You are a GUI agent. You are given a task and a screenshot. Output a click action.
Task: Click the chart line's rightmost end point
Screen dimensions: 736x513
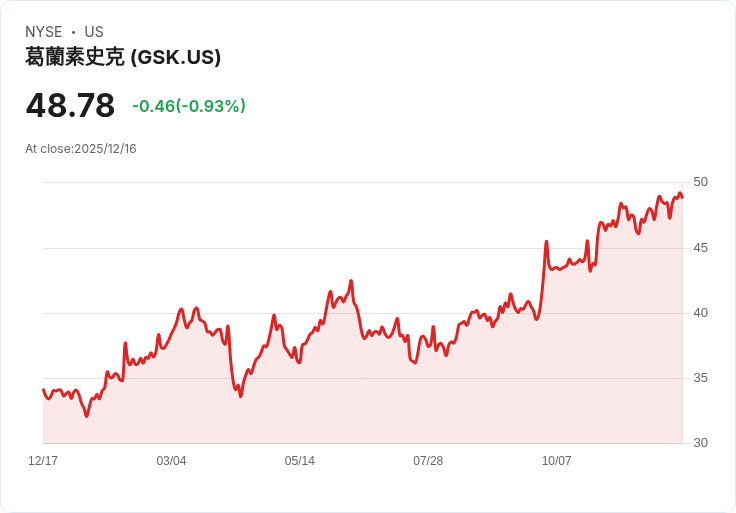point(682,197)
